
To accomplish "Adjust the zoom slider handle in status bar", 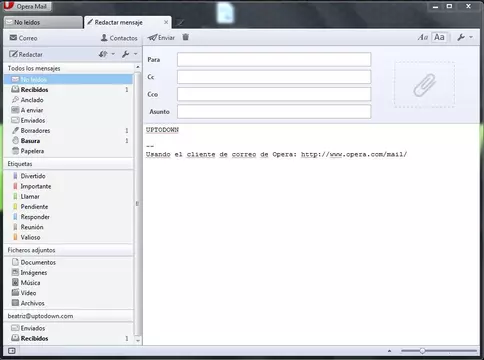I will 422,351.
